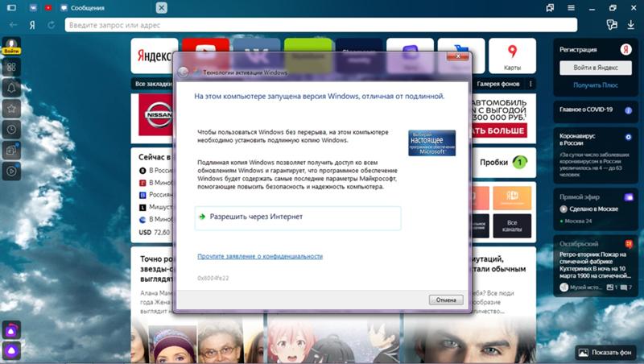644x364 pixels.
Task: Open history clock in sidebar
Action: [x=11, y=130]
